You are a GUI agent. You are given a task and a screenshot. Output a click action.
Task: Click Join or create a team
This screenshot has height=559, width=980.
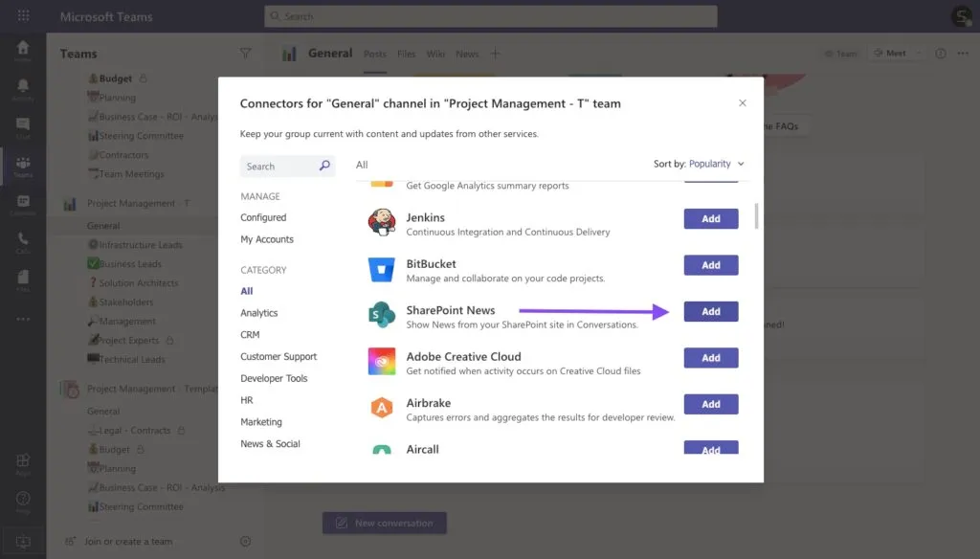pyautogui.click(x=120, y=542)
